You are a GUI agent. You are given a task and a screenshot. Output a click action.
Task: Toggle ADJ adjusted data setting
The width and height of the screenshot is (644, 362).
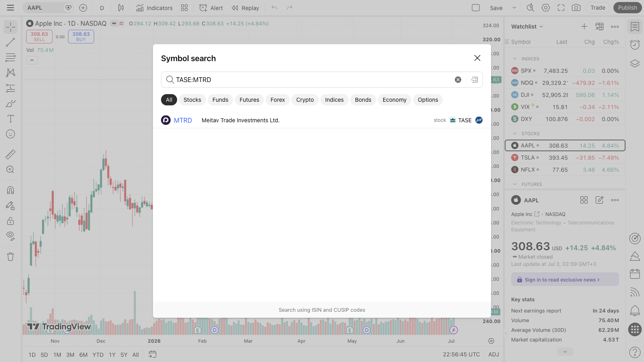tap(493, 354)
